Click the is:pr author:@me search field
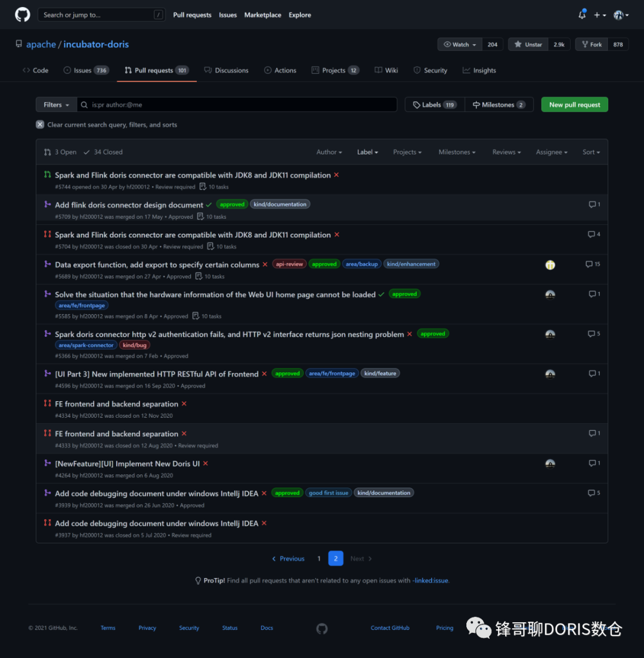 click(237, 104)
